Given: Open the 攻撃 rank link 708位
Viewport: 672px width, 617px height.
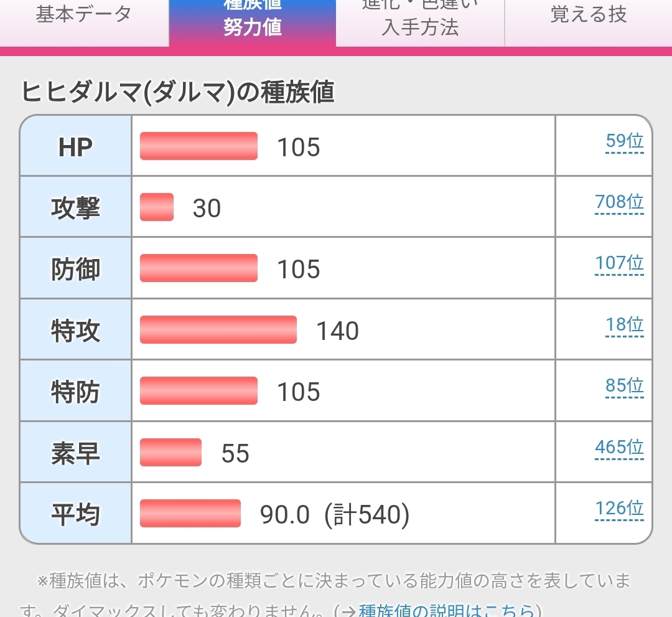Looking at the screenshot, I should click(x=619, y=202).
